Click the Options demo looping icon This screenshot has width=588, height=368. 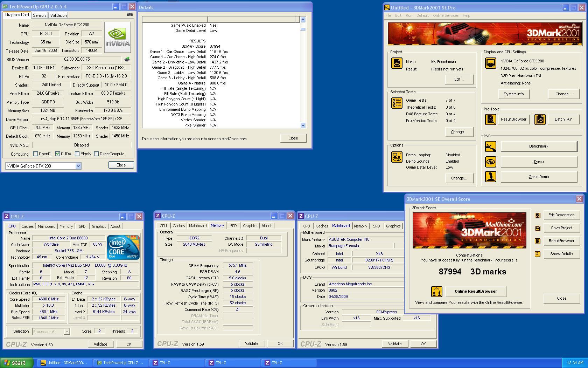click(397, 157)
